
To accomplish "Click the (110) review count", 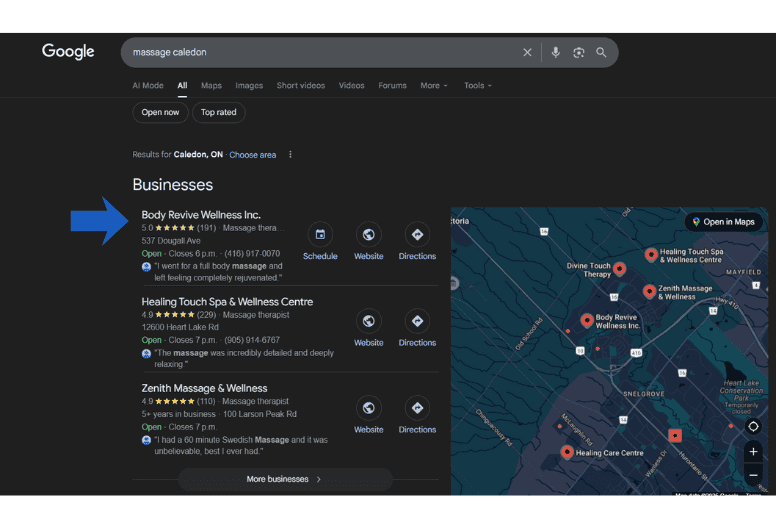I will pyautogui.click(x=206, y=401).
